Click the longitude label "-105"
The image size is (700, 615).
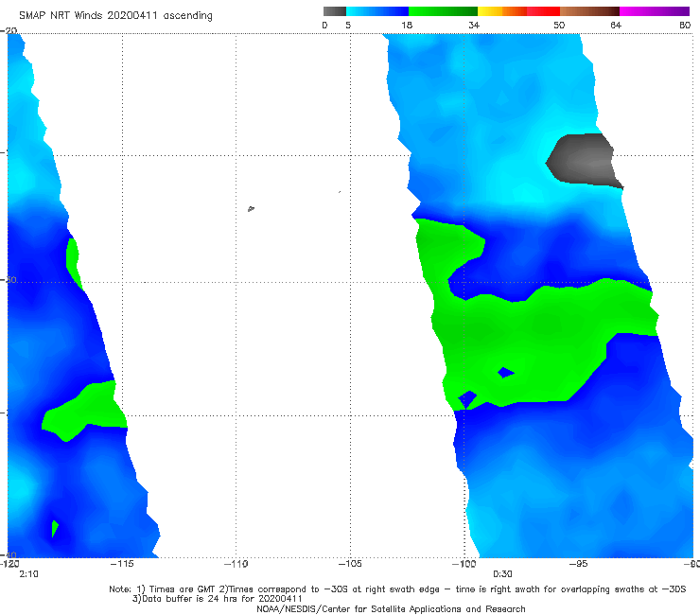click(x=350, y=564)
